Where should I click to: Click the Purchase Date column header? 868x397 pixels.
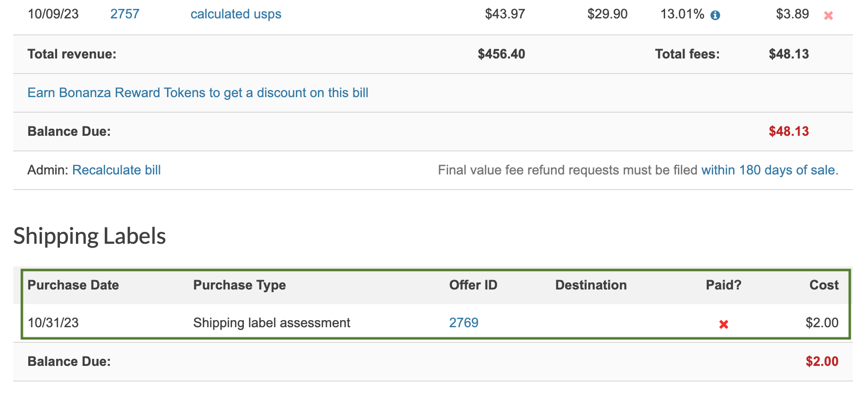(x=73, y=285)
